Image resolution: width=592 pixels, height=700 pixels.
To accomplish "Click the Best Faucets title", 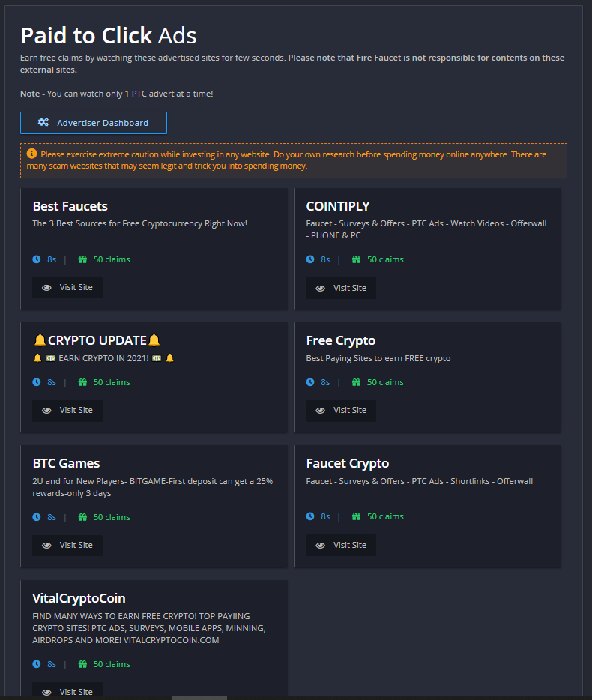I will pos(70,206).
